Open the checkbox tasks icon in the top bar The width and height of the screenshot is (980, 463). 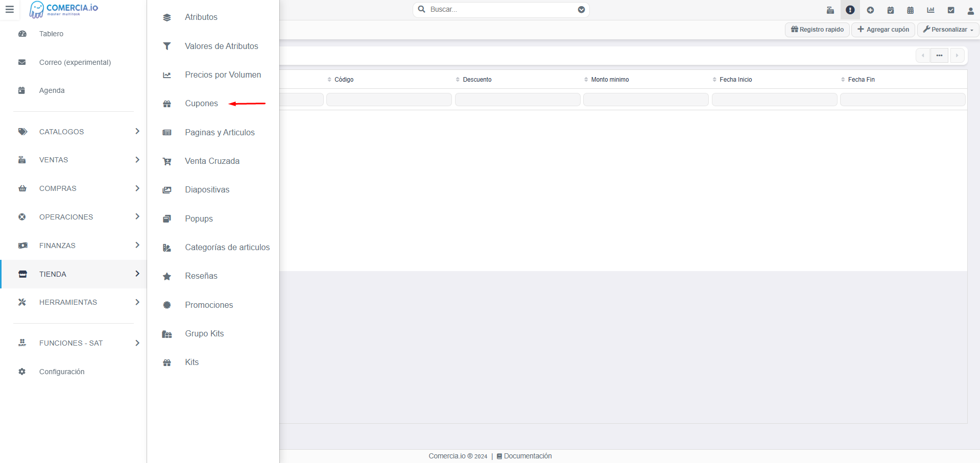(x=951, y=10)
